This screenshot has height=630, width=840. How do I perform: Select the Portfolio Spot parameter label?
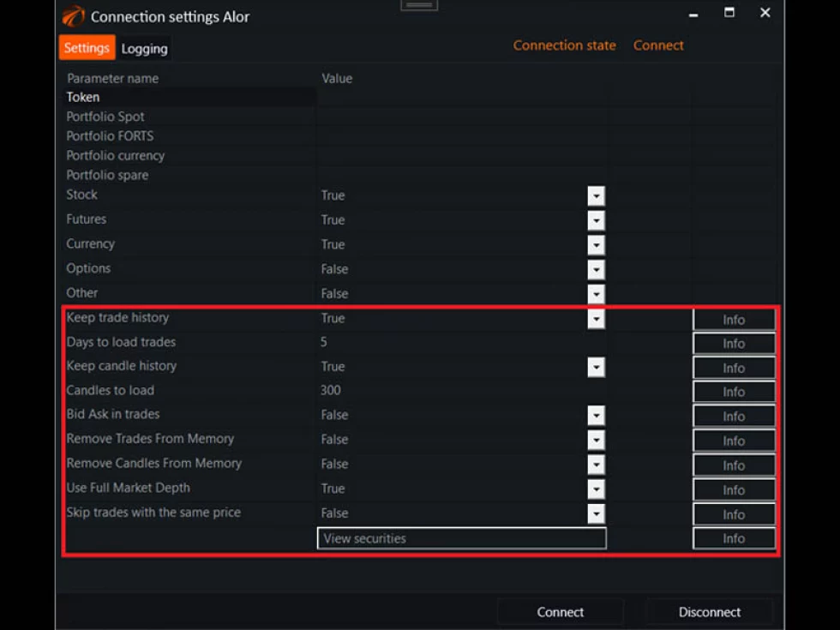click(105, 117)
